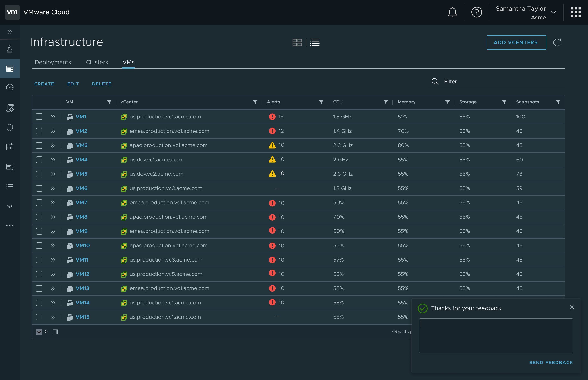The width and height of the screenshot is (588, 380).
Task: Open the VM2 link
Action: [81, 131]
